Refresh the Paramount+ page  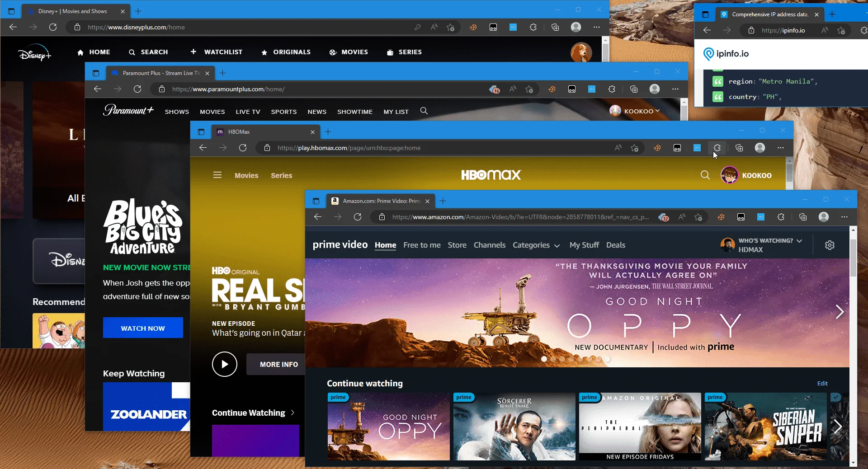(137, 89)
